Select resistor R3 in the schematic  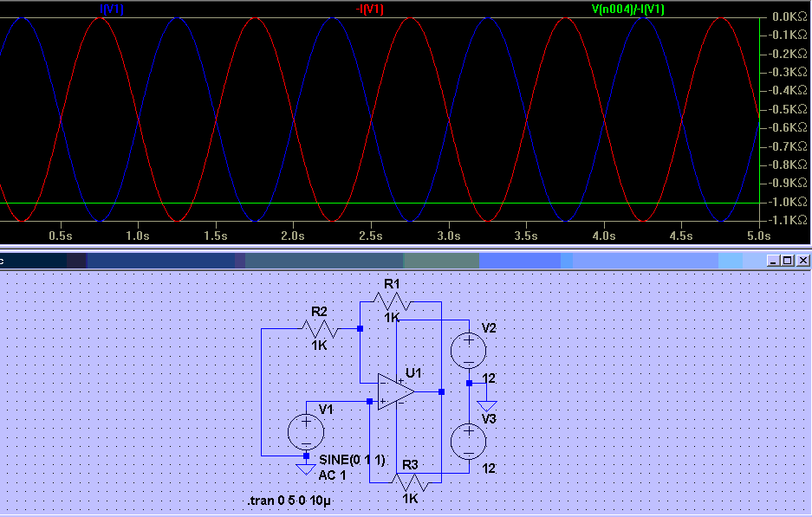point(410,482)
